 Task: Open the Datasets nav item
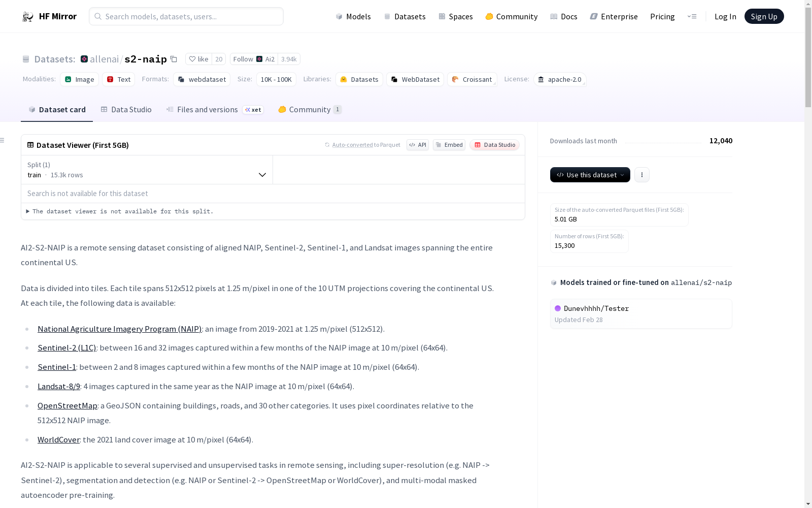pos(404,16)
